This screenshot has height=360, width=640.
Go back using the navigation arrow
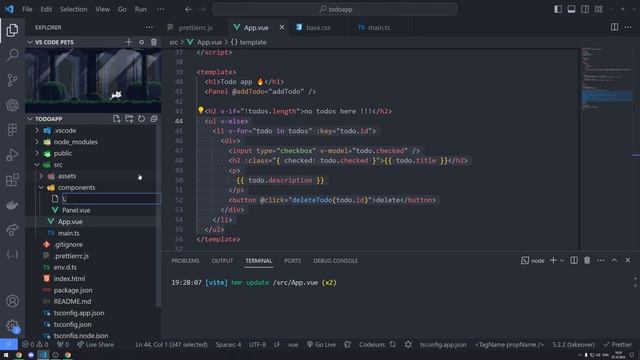pyautogui.click(x=188, y=9)
